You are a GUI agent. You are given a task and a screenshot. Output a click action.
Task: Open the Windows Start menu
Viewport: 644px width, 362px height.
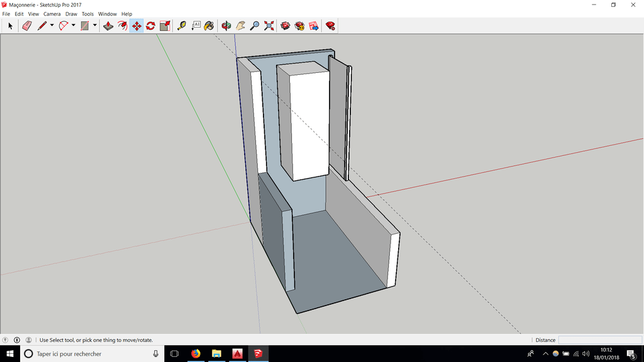(x=10, y=354)
